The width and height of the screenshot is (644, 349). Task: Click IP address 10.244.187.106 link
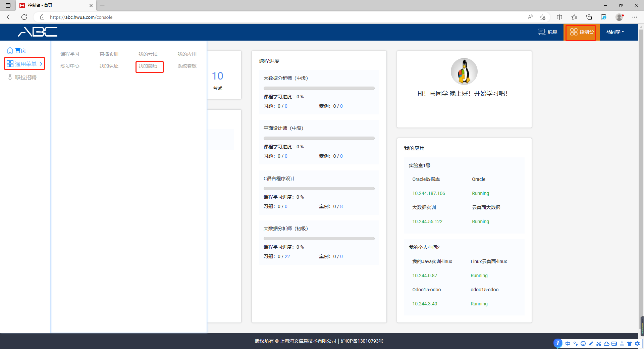click(428, 193)
